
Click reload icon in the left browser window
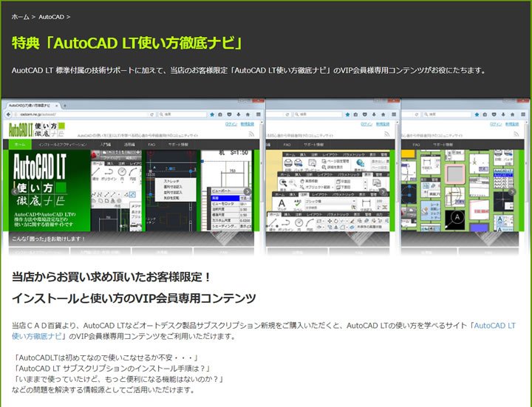point(152,114)
